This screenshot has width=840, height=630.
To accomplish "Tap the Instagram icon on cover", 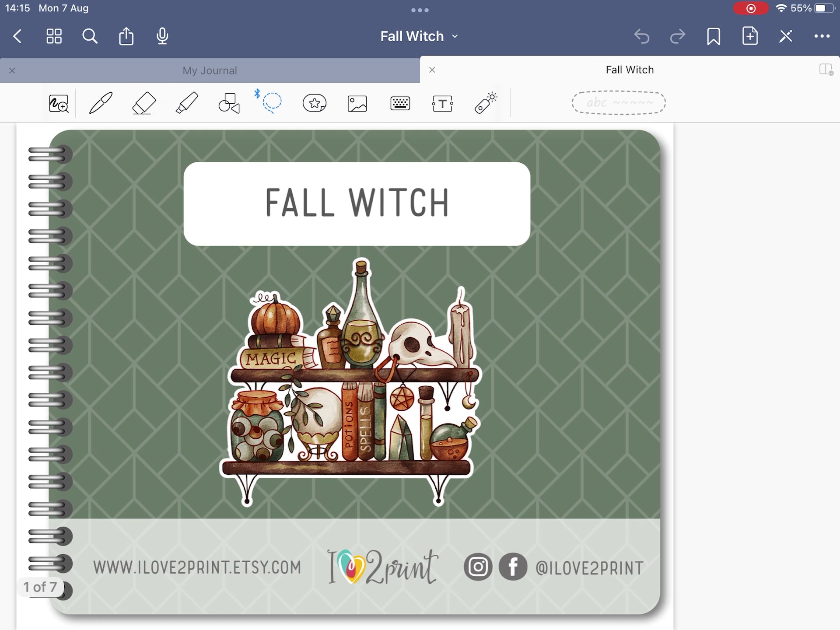I will coord(478,567).
